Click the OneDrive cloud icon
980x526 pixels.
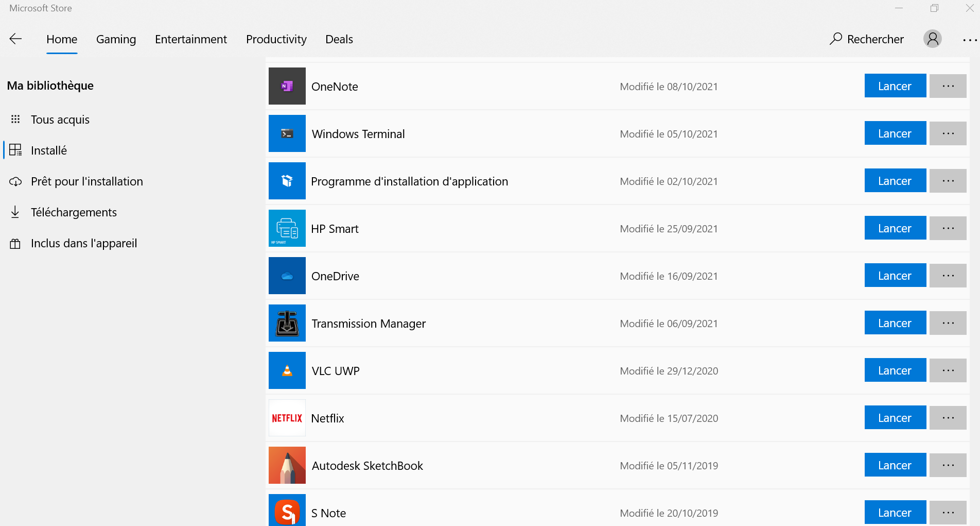click(287, 276)
